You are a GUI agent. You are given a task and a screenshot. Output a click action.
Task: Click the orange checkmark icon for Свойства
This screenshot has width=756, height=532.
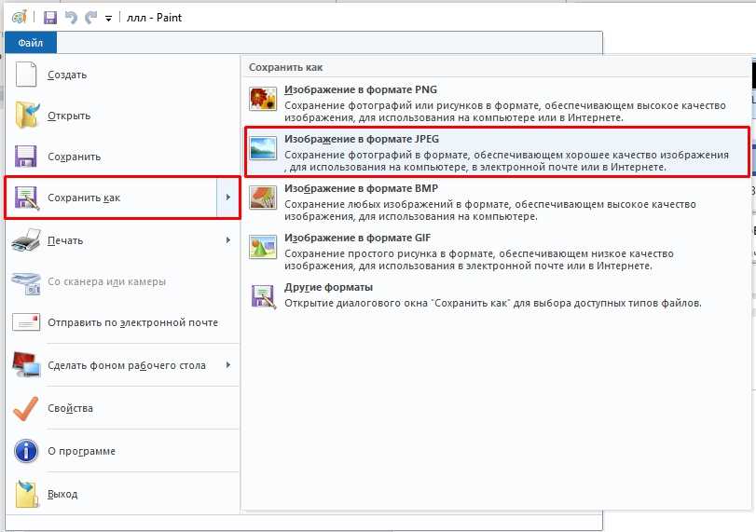25,408
